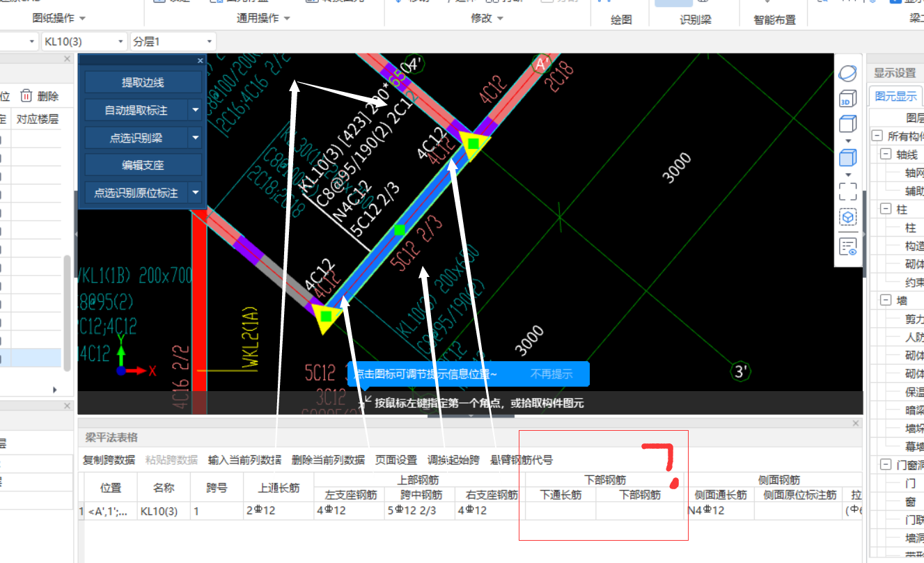Click the wireframe cube view icon
The image size is (924, 563).
tap(847, 125)
